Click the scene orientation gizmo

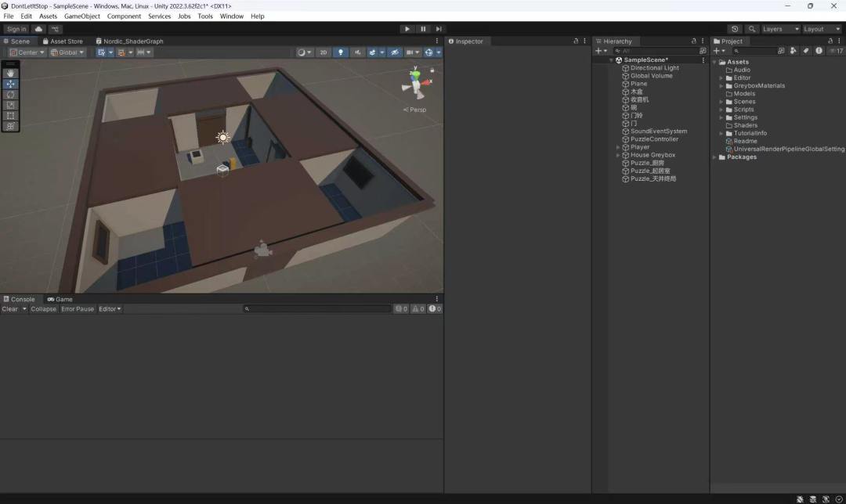click(416, 84)
